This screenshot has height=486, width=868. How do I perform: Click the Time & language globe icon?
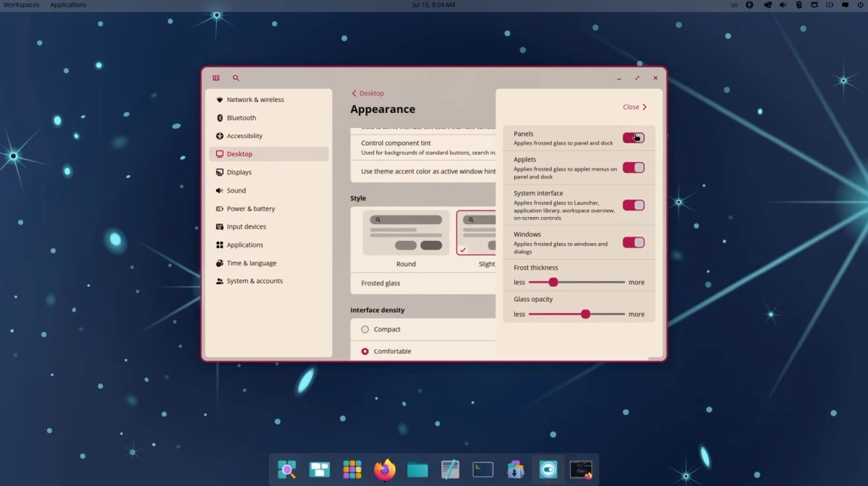click(x=220, y=263)
